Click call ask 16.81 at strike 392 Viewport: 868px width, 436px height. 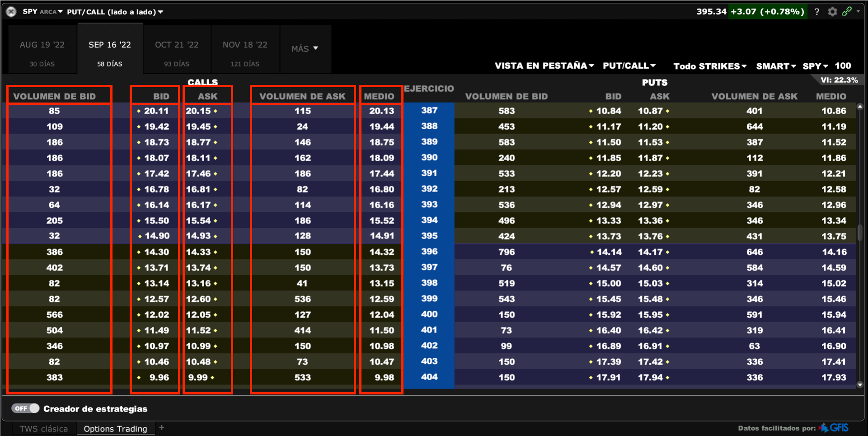[198, 189]
